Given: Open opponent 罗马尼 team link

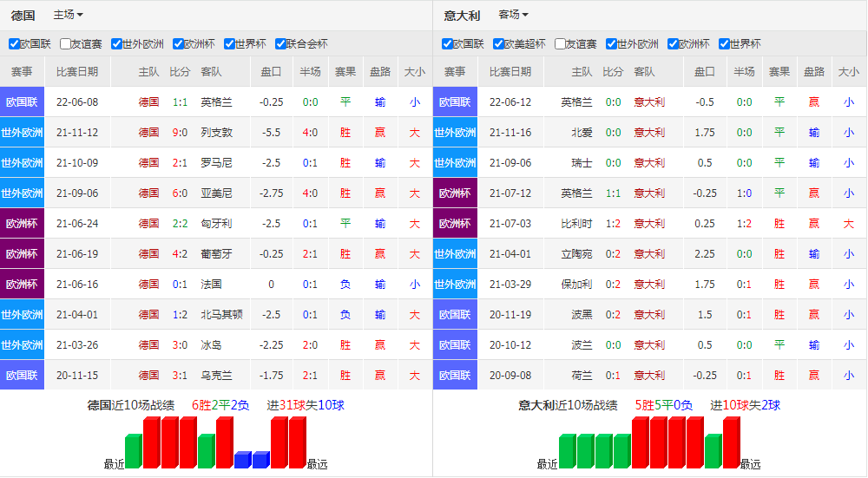Looking at the screenshot, I should [216, 162].
